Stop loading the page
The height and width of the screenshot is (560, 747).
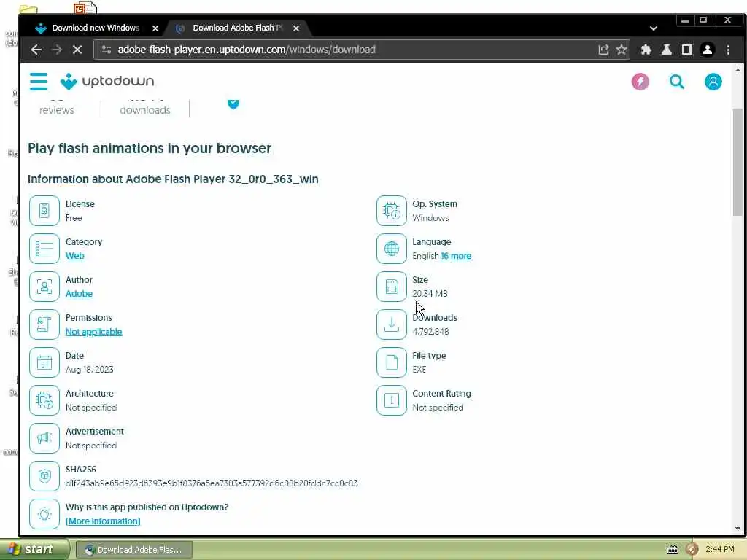77,50
